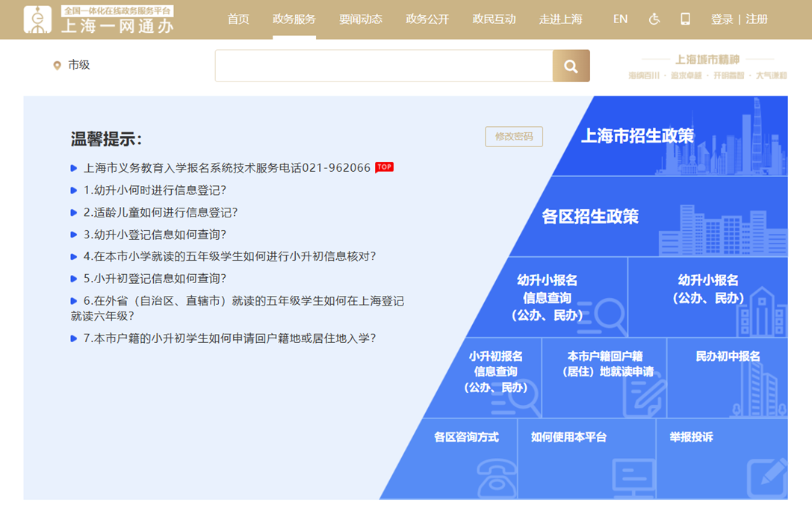812x508 pixels.
Task: Click the magnifier search button
Action: (571, 66)
